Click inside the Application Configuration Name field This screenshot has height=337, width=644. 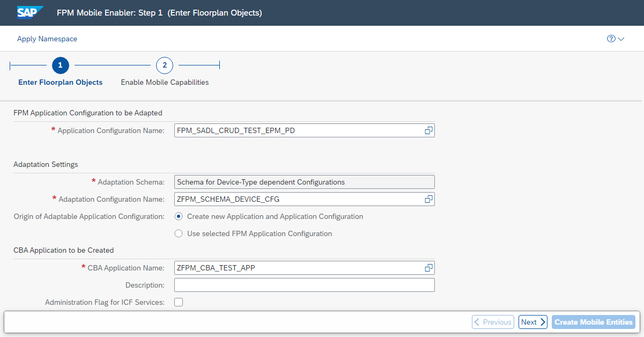point(295,130)
